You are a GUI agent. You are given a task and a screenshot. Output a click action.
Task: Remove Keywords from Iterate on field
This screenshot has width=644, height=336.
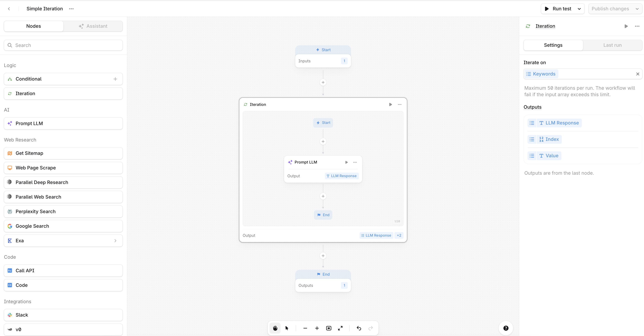[638, 74]
